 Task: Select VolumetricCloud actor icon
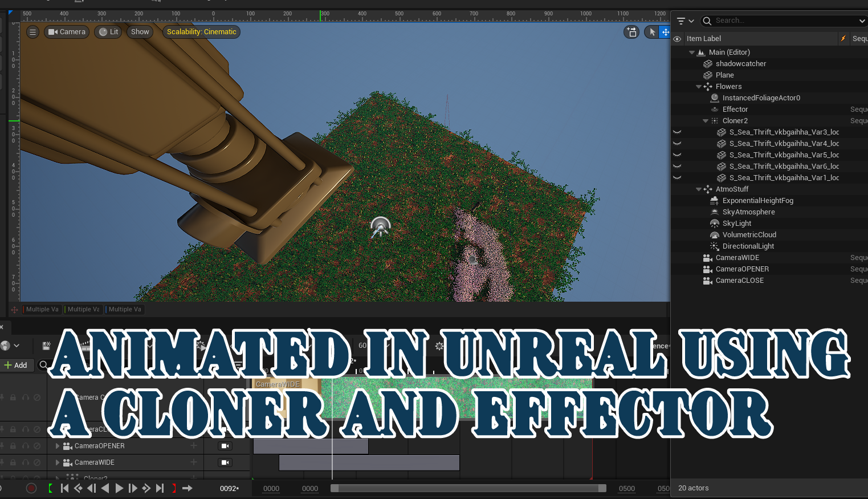click(715, 235)
